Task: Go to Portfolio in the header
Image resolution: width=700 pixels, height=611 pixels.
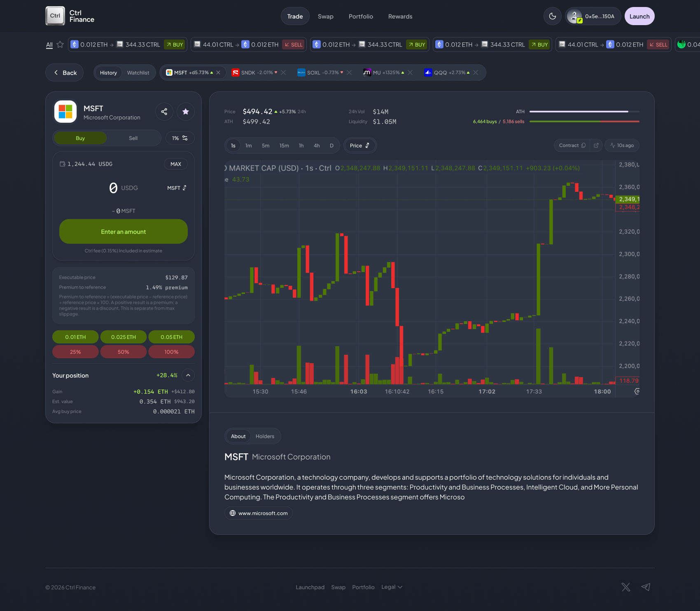Action: [x=361, y=16]
